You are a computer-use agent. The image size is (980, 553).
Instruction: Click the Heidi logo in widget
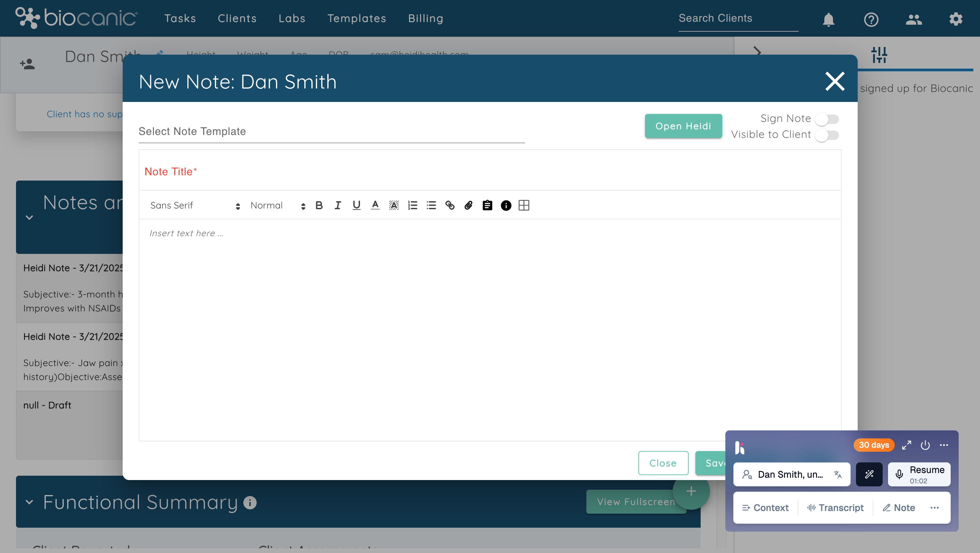pyautogui.click(x=740, y=448)
